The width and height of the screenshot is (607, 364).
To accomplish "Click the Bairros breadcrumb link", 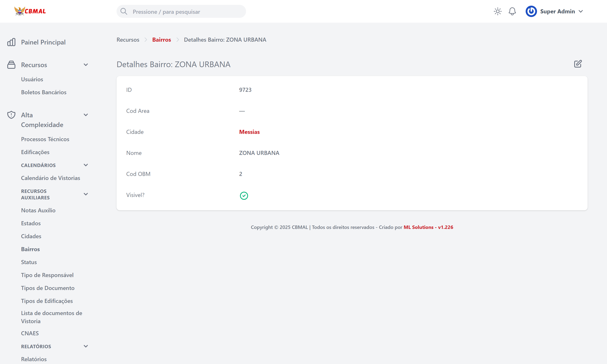I will pos(161,40).
